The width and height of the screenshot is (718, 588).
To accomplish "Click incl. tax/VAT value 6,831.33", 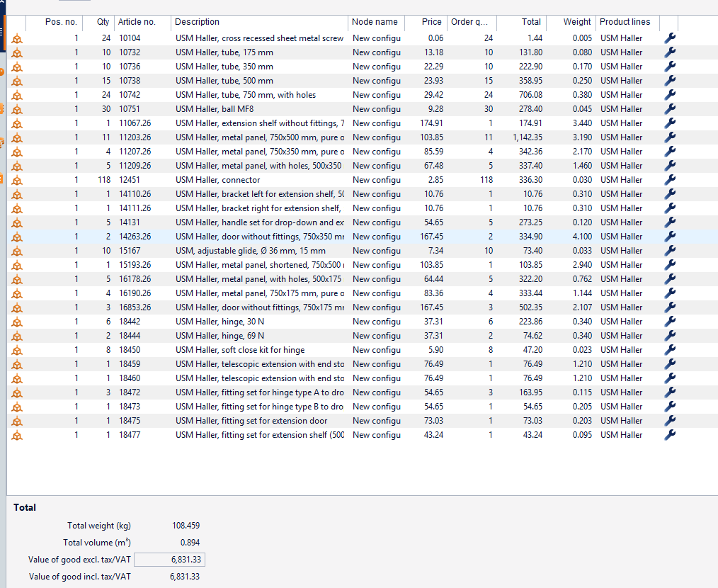I will (185, 577).
